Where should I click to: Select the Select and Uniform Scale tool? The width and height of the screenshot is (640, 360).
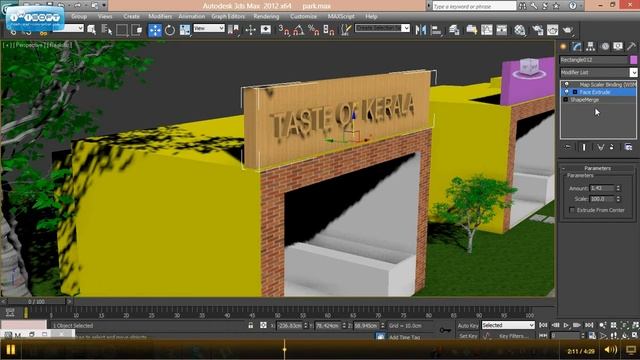[x=185, y=30]
